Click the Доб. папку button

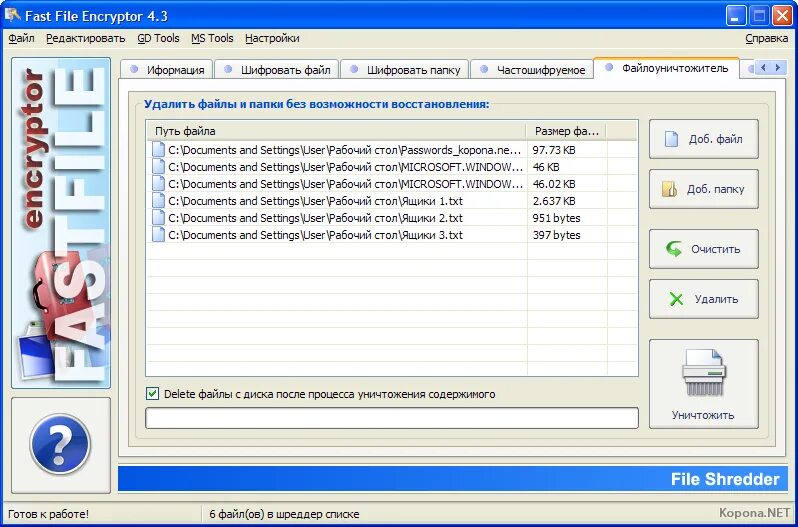pos(703,189)
